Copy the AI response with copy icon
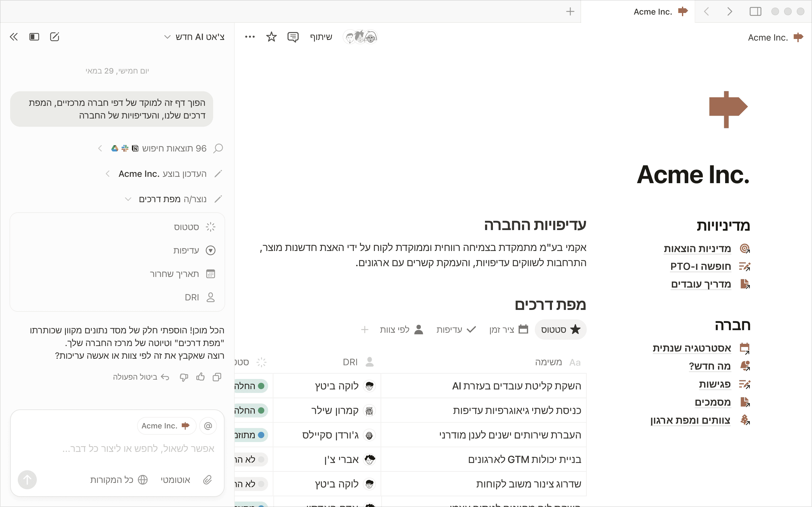 [x=217, y=377]
